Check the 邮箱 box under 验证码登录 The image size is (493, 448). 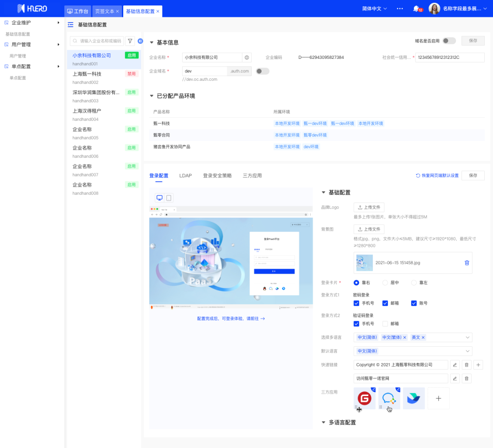pos(385,324)
